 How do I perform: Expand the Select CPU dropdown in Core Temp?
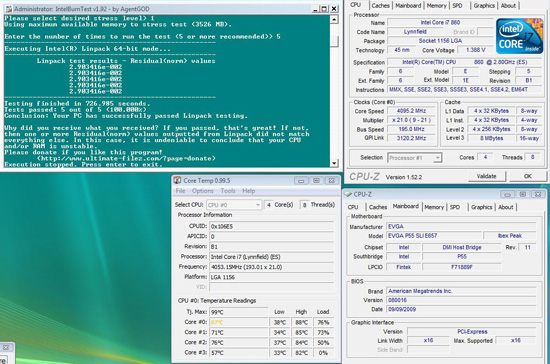(x=257, y=205)
